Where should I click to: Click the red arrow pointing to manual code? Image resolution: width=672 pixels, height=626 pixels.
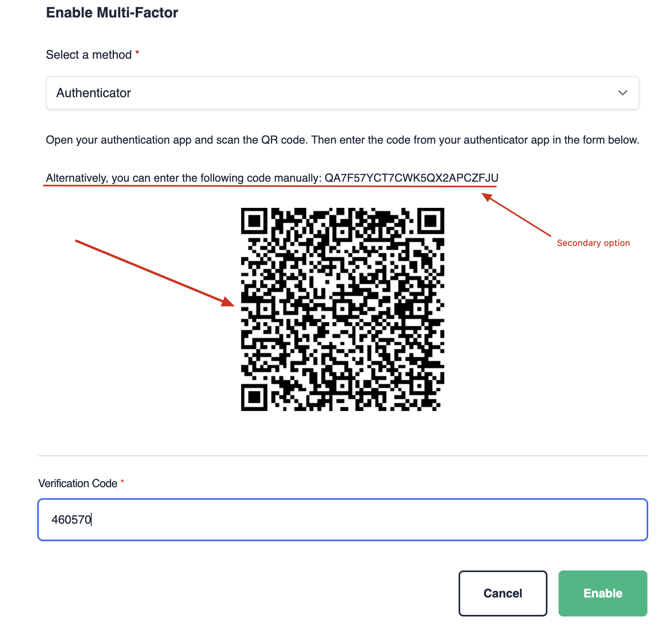click(x=516, y=215)
